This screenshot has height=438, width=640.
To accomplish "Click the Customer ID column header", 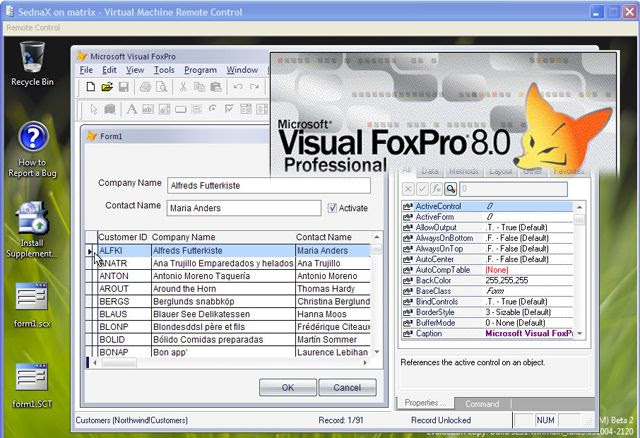I will click(123, 237).
